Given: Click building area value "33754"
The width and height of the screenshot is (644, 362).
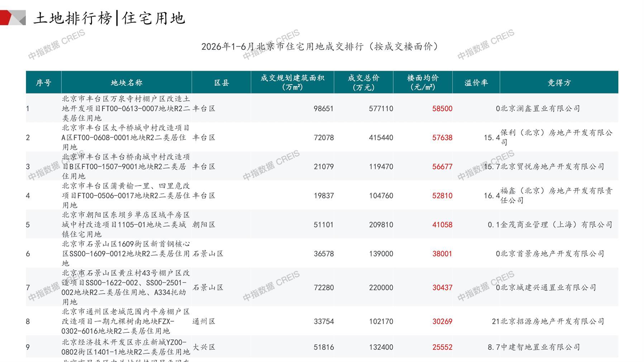Looking at the screenshot, I should 324,321.
